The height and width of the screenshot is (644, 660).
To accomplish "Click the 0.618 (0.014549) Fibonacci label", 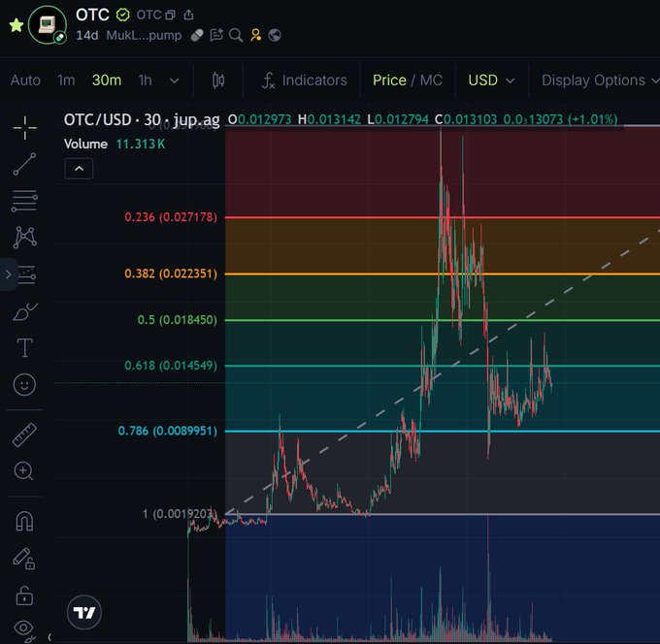I will point(171,365).
